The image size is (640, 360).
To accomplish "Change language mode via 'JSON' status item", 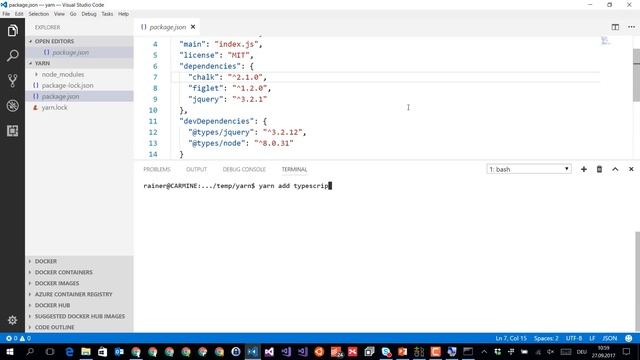I will (610, 338).
